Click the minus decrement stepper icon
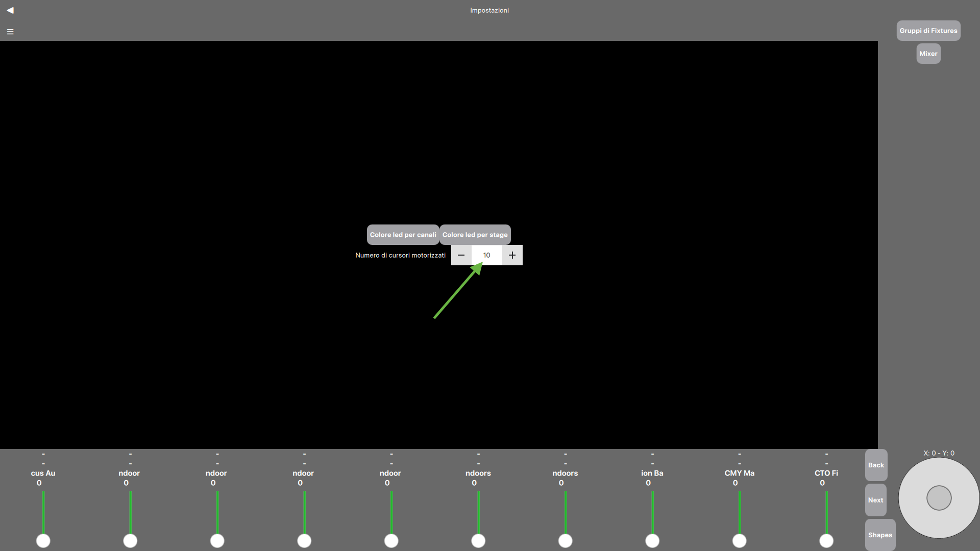The image size is (980, 551). [461, 255]
